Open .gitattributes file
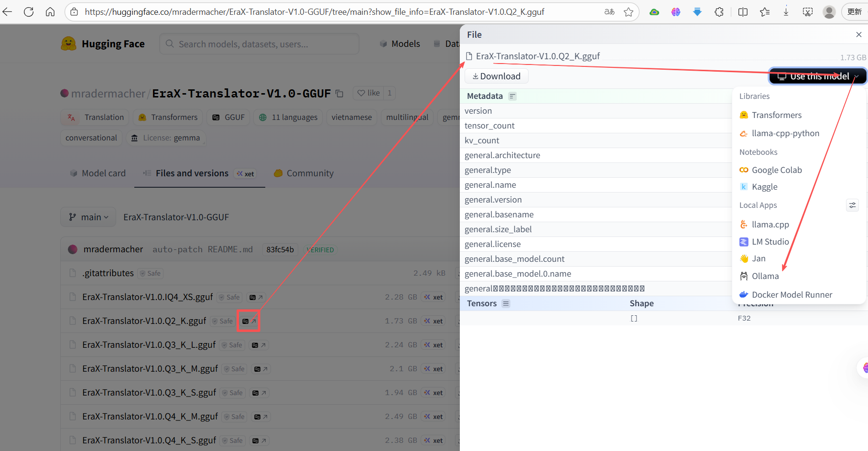This screenshot has width=868, height=451. pyautogui.click(x=108, y=273)
